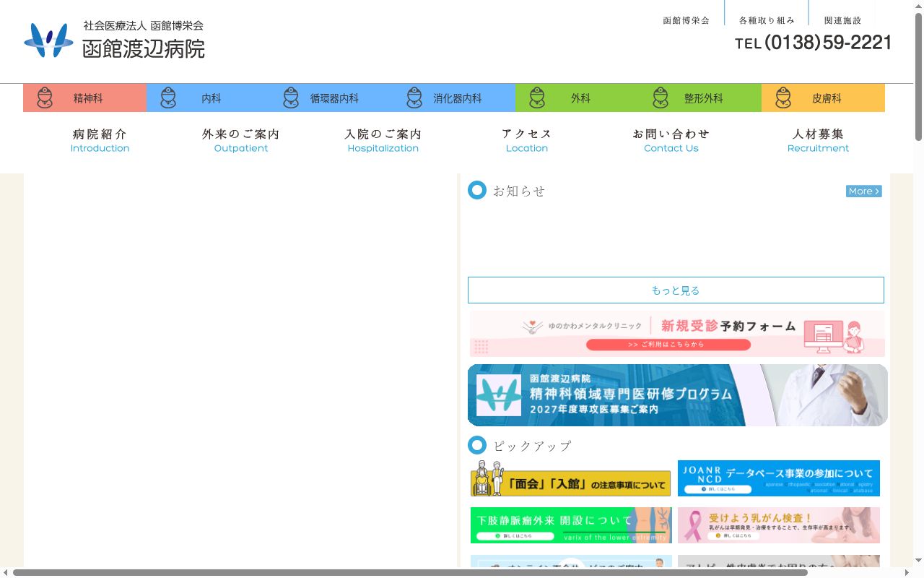The height and width of the screenshot is (578, 924).
Task: Open 入院のご案内 Hospitalization menu
Action: 383,140
